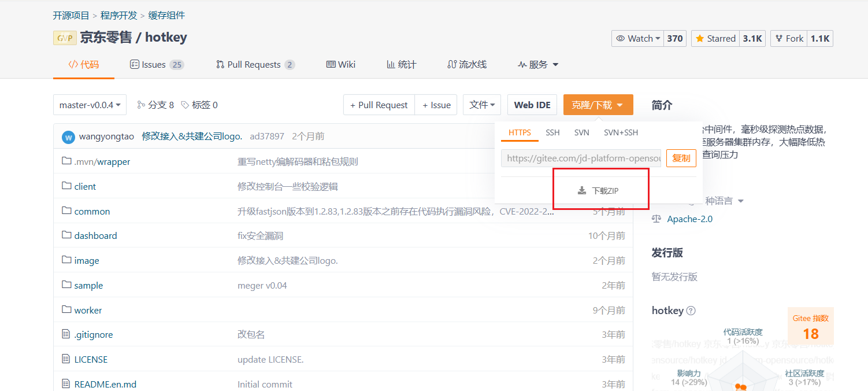Click the + Issue button
The image size is (868, 391).
pos(436,105)
